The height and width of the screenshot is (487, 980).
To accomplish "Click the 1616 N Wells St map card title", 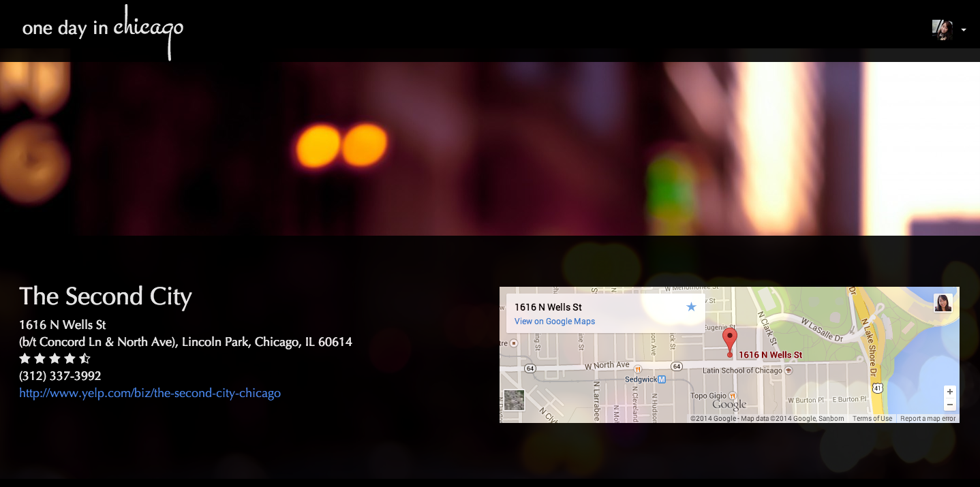I will tap(548, 307).
